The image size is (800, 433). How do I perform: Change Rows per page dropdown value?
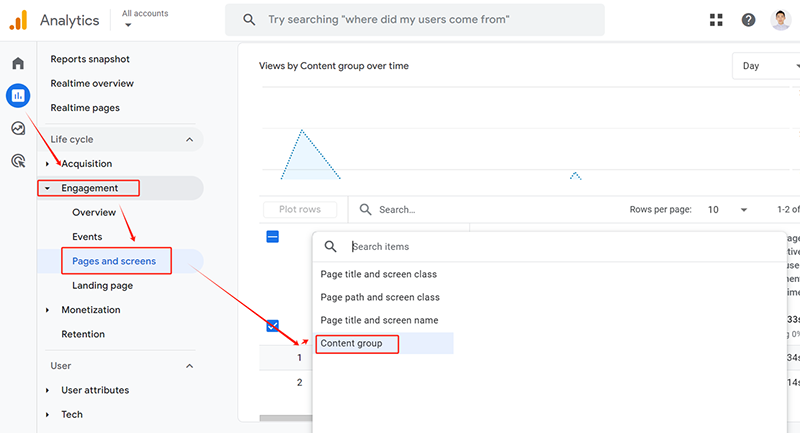click(727, 210)
